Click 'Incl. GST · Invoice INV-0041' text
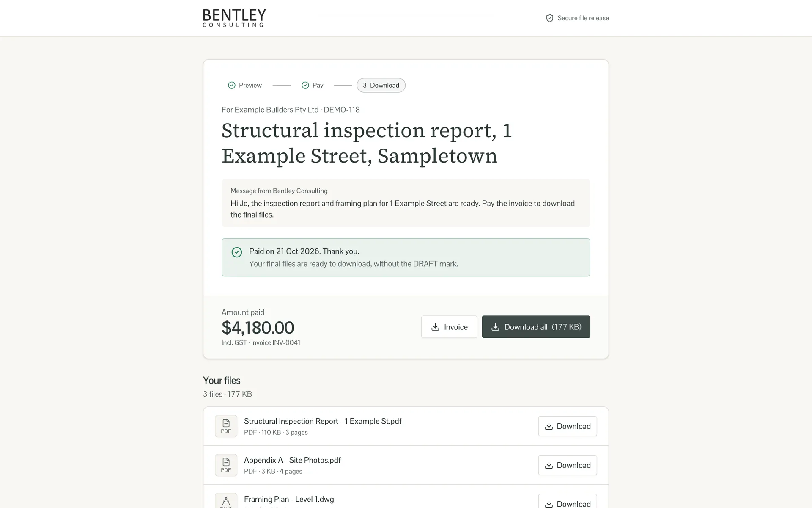The width and height of the screenshot is (812, 508). click(x=261, y=342)
